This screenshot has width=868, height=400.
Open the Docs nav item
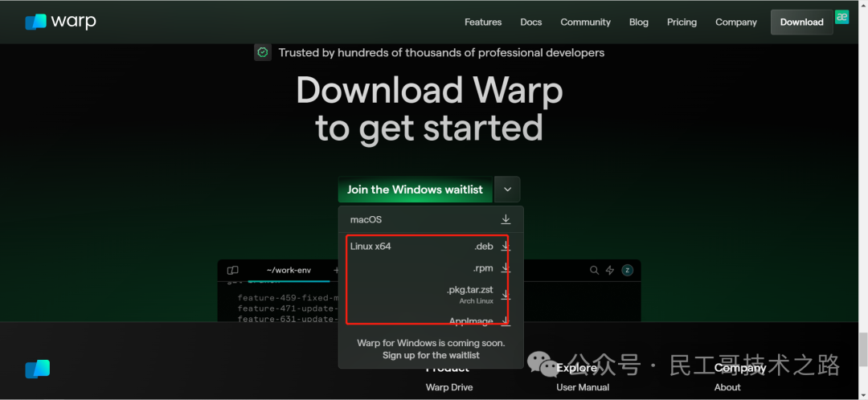[531, 22]
